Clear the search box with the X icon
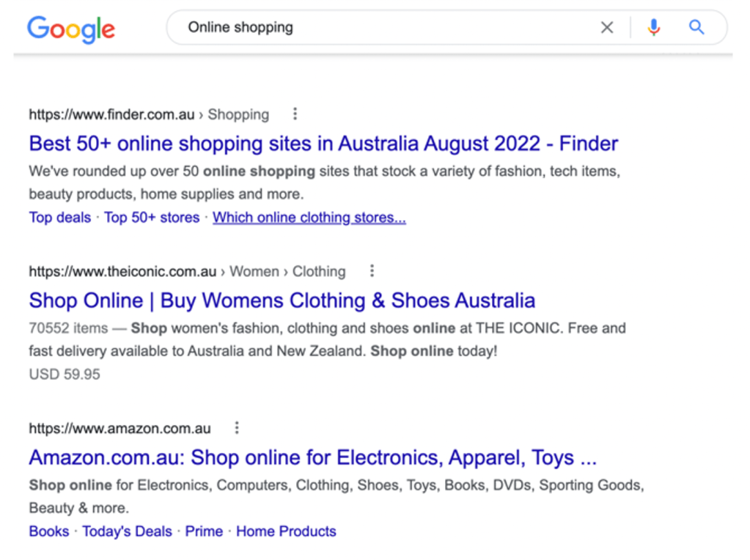The width and height of the screenshot is (750, 560). (x=607, y=28)
